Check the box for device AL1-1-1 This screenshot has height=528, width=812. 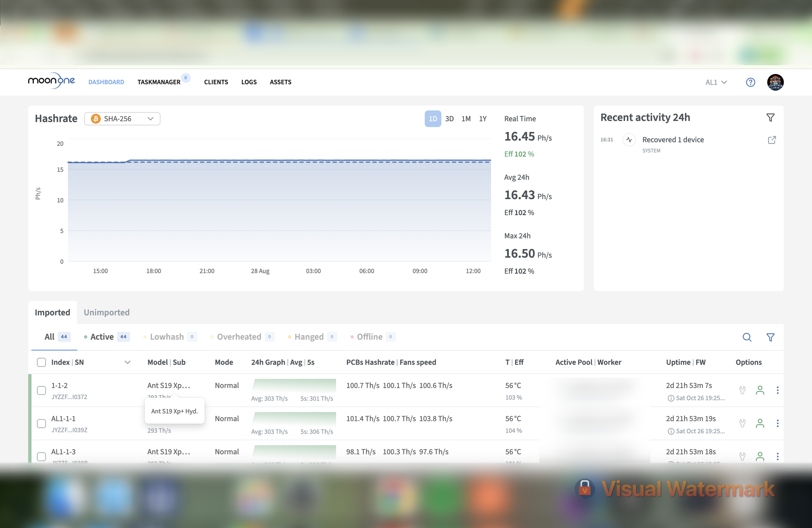pos(41,424)
